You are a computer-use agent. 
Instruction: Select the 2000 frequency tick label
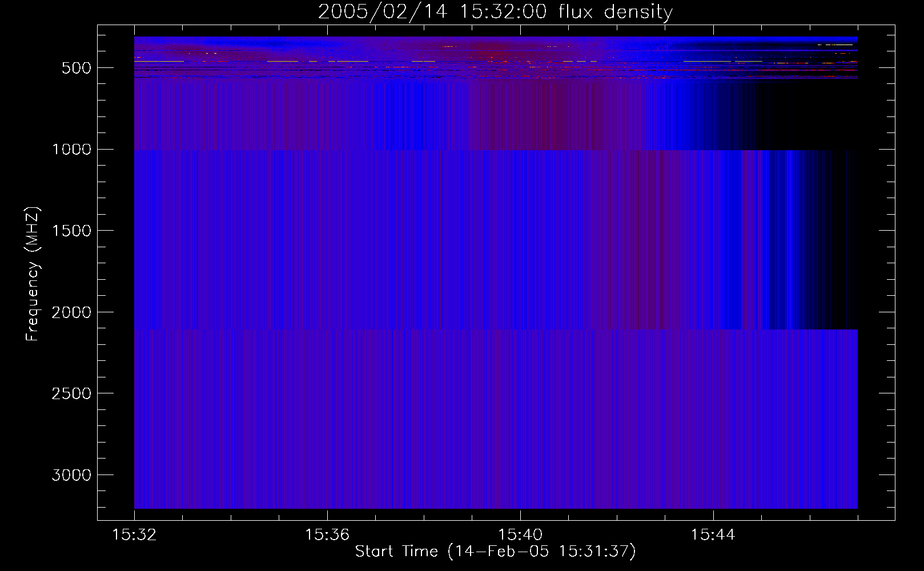click(71, 312)
